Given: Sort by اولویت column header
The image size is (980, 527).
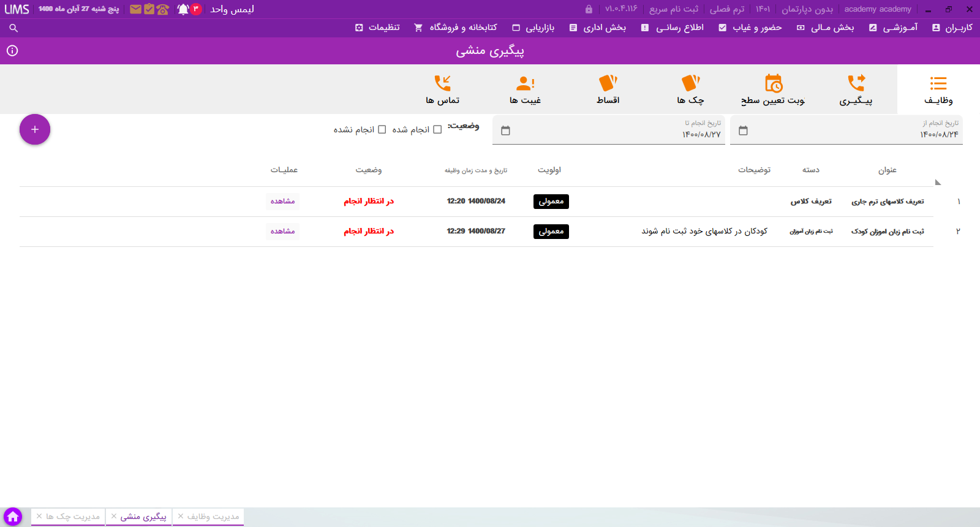Looking at the screenshot, I should tap(549, 170).
